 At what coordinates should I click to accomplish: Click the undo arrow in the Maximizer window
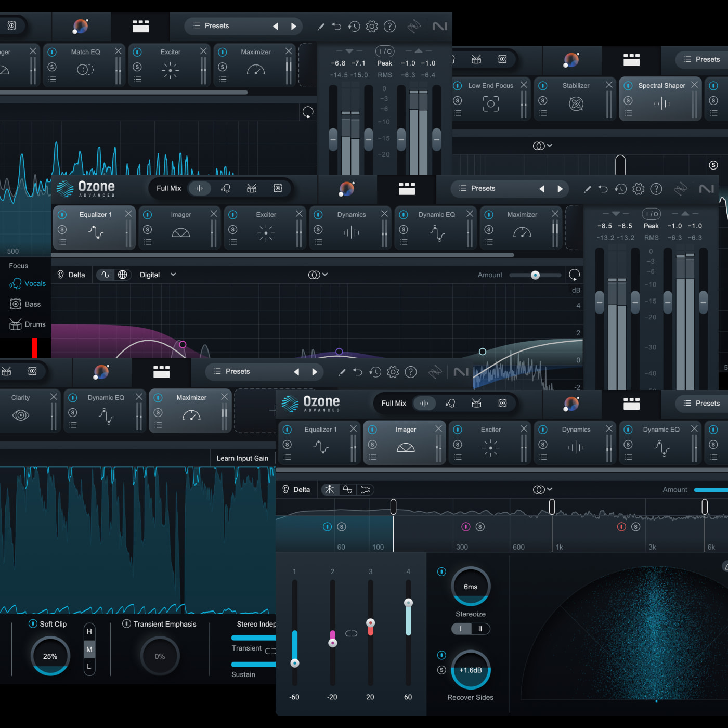coord(357,372)
